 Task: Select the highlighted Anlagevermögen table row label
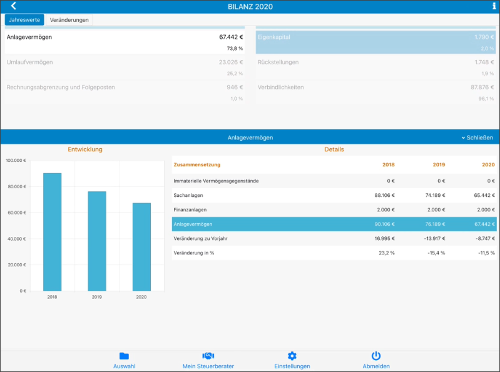tap(193, 224)
